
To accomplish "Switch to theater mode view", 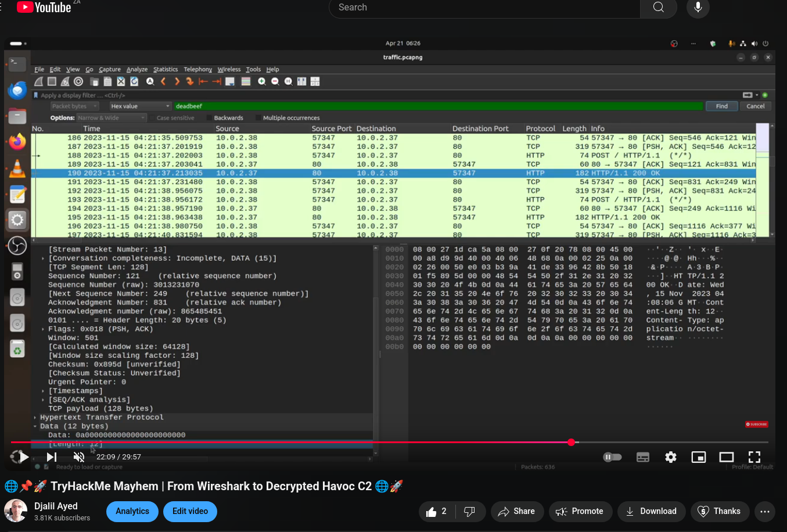I will click(x=726, y=457).
